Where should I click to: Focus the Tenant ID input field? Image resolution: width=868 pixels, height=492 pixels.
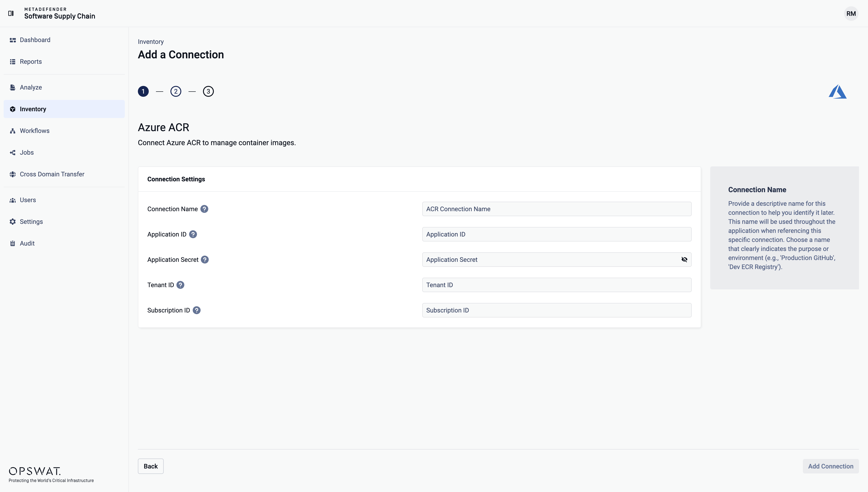(557, 285)
